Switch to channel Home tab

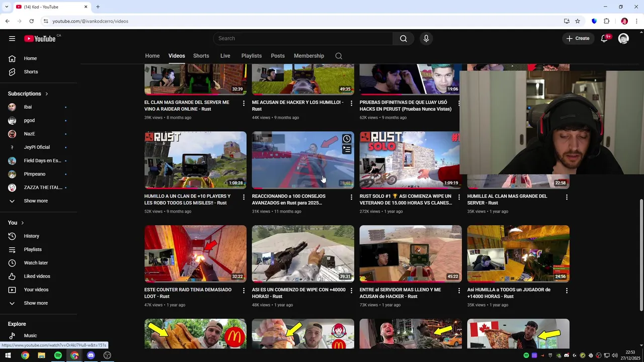pyautogui.click(x=152, y=56)
